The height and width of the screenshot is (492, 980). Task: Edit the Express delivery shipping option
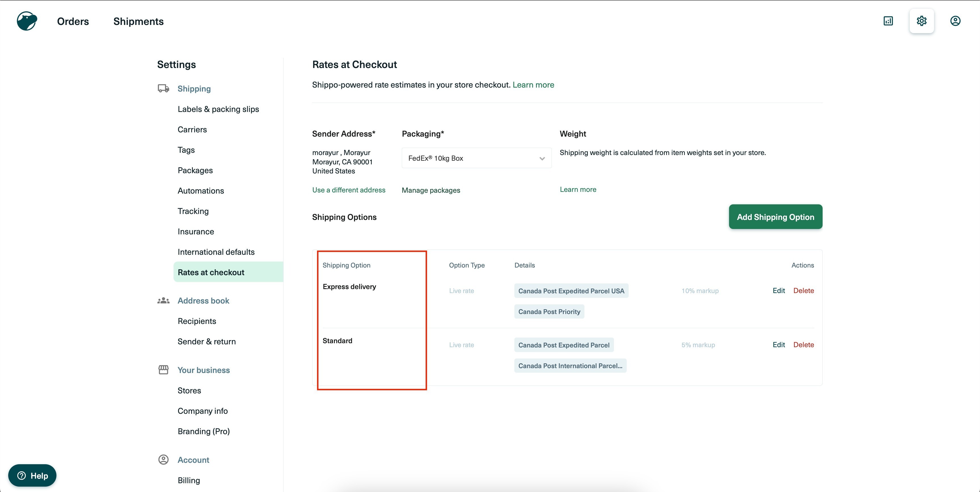click(778, 290)
